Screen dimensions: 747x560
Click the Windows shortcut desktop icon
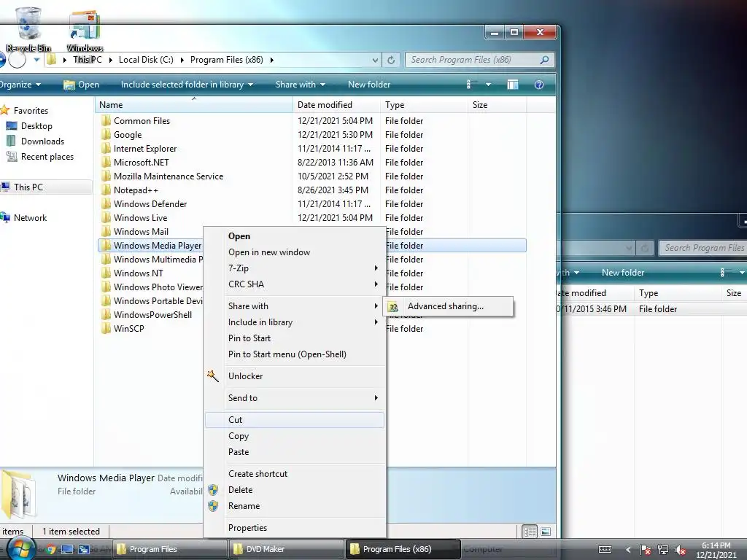click(x=85, y=29)
